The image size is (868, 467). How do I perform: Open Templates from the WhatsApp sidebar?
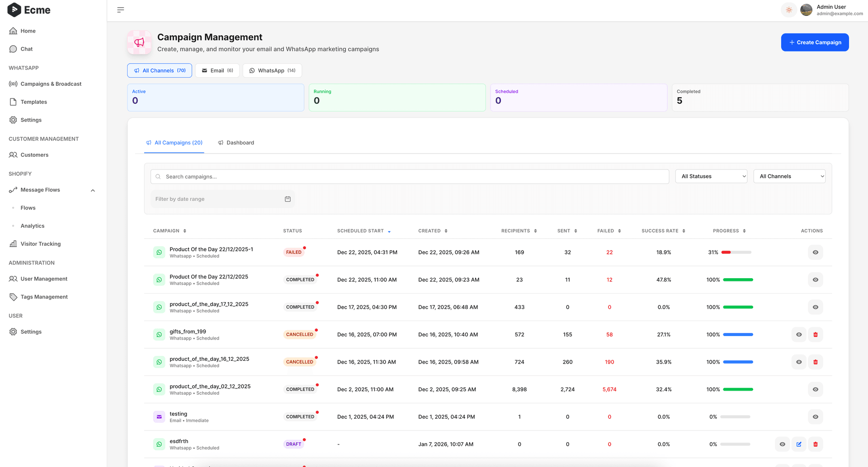33,102
